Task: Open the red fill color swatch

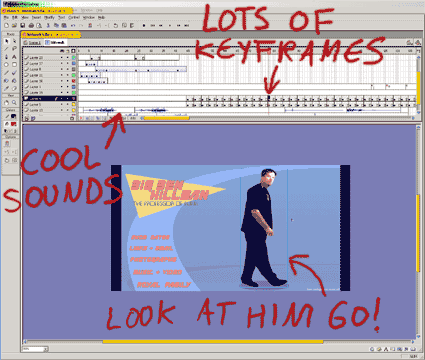Action: [x=13, y=124]
